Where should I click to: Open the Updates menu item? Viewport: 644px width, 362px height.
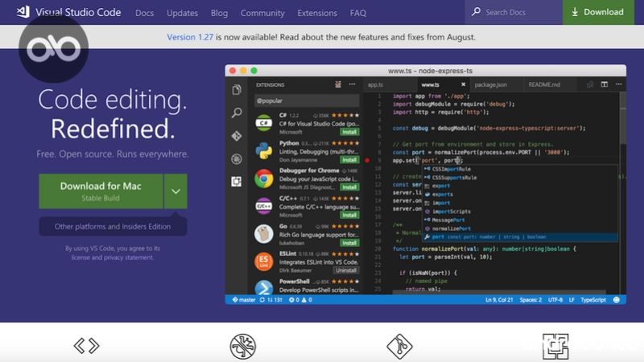[183, 13]
